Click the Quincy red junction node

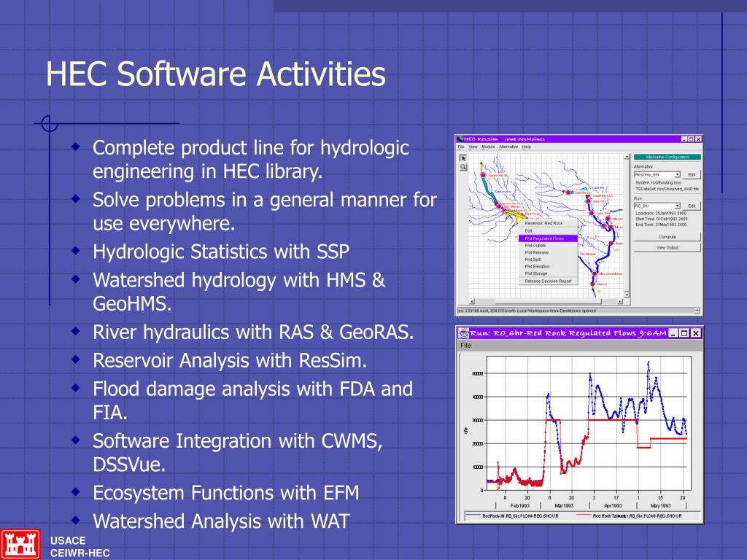coord(592,284)
